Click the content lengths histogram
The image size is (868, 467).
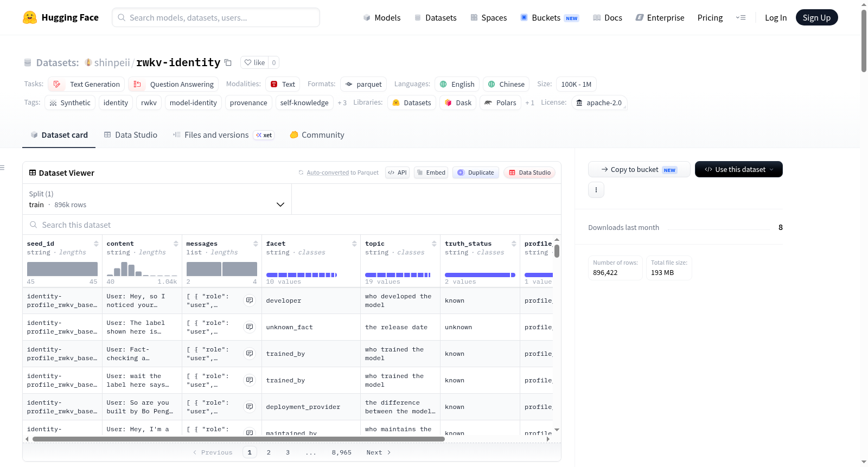click(142, 269)
